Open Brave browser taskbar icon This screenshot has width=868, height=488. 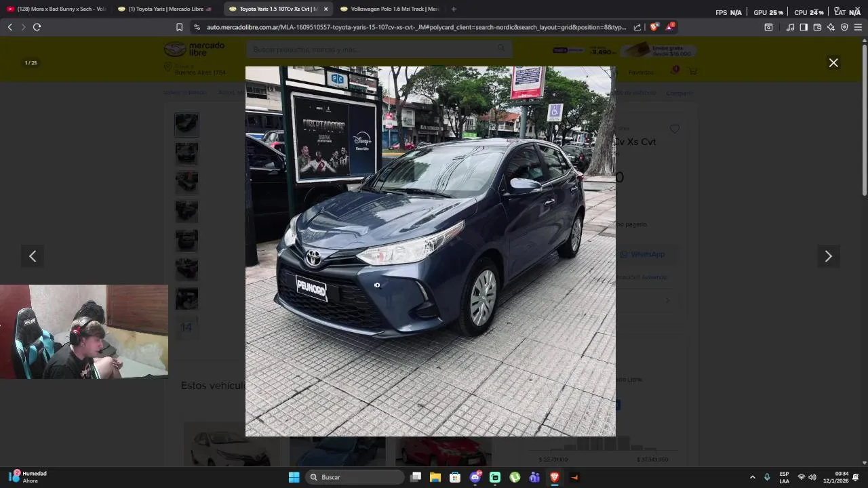[x=554, y=477]
